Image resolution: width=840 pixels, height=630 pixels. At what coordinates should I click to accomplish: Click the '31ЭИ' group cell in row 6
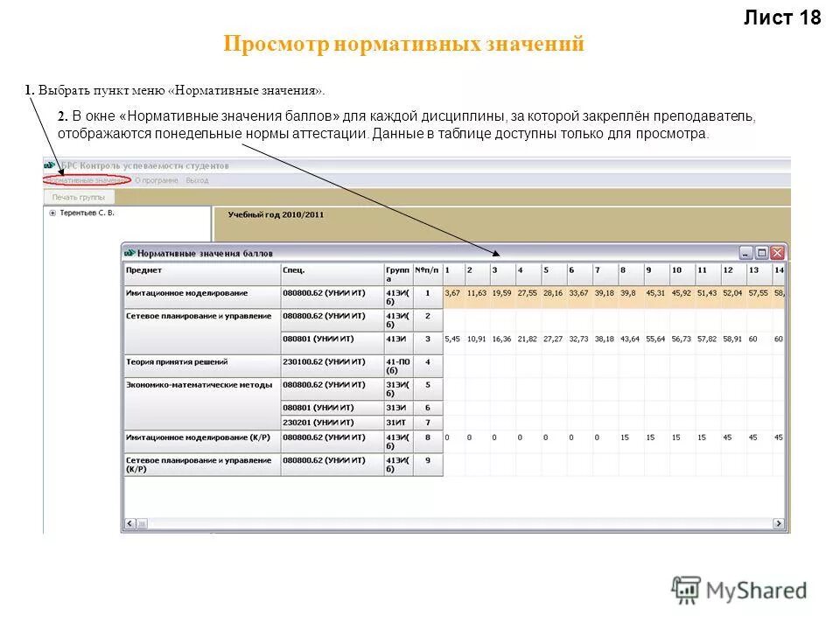[x=398, y=408]
